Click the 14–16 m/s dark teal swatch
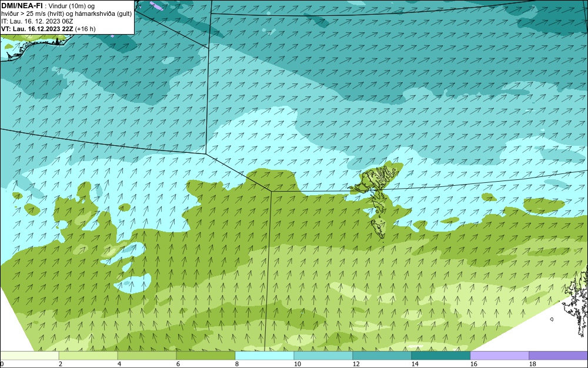The image size is (588, 368). (440, 356)
